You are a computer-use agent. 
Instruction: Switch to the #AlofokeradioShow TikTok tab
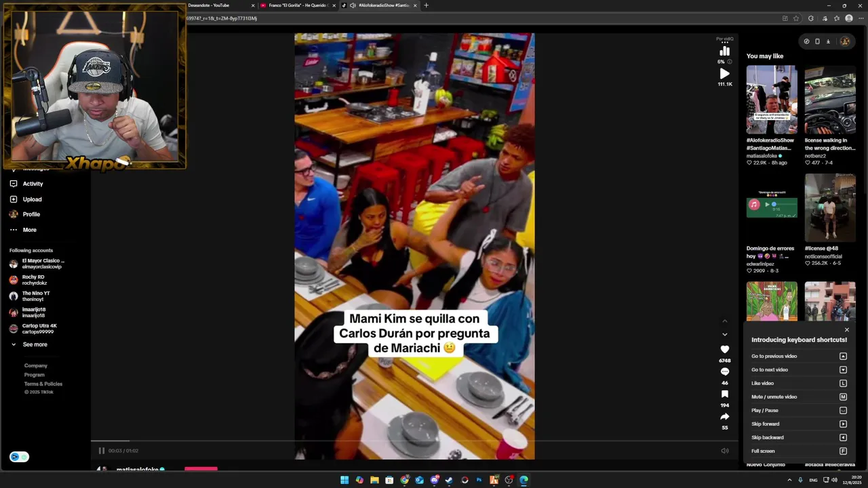pyautogui.click(x=380, y=5)
